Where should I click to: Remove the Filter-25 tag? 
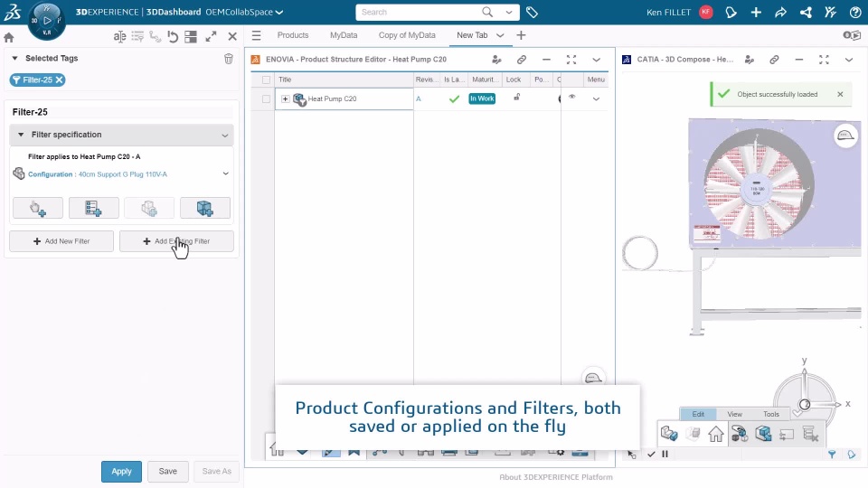click(60, 80)
